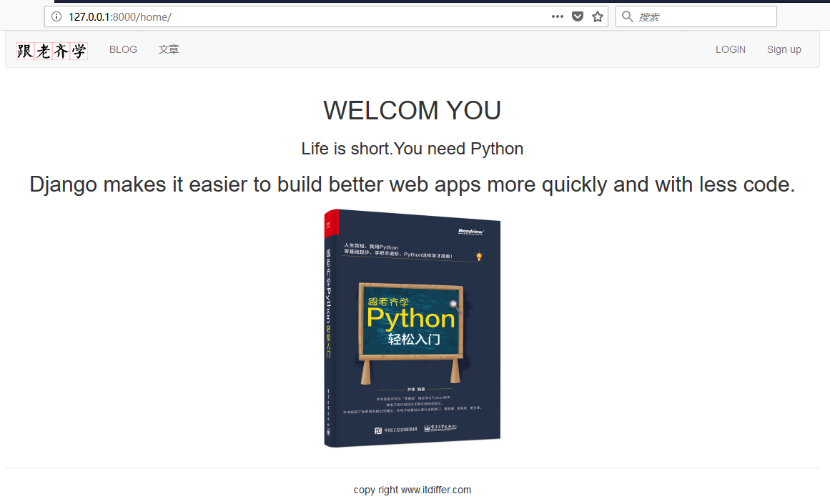
Task: Open the page actions three-dot menu
Action: point(558,16)
